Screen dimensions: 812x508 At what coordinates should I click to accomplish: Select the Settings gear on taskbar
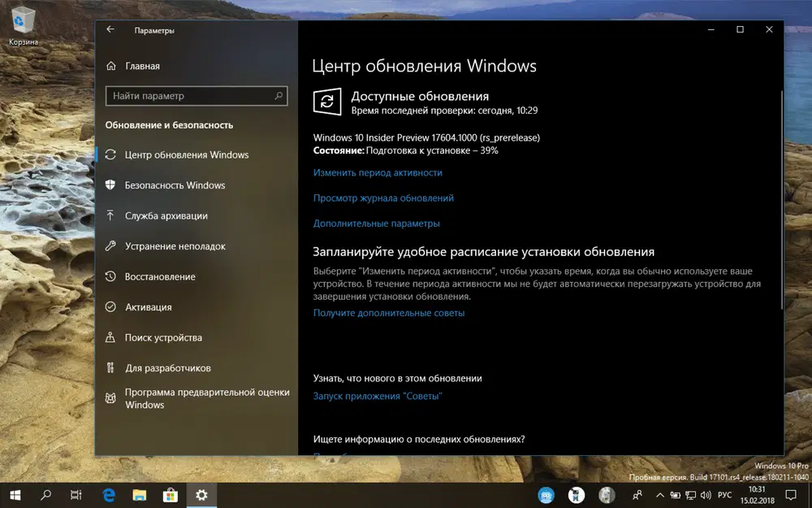click(201, 495)
